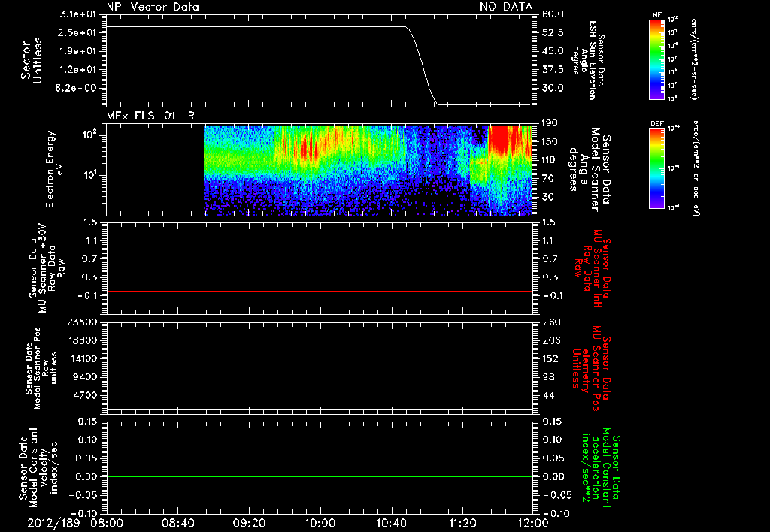The height and width of the screenshot is (532, 770).
Task: Click the green constant velocity line
Action: pos(319,476)
